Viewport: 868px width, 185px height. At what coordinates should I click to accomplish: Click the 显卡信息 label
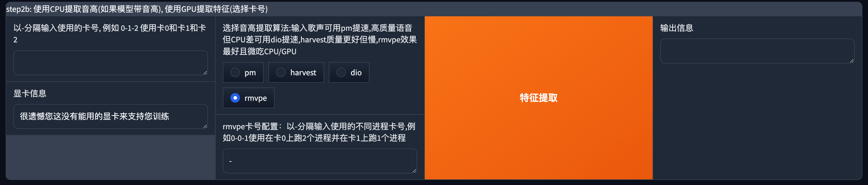(x=30, y=93)
